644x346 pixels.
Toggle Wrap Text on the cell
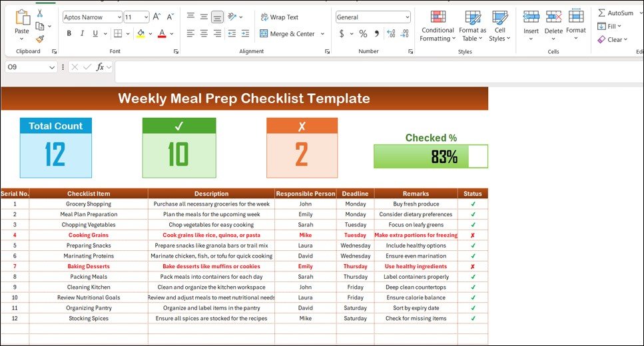click(279, 17)
